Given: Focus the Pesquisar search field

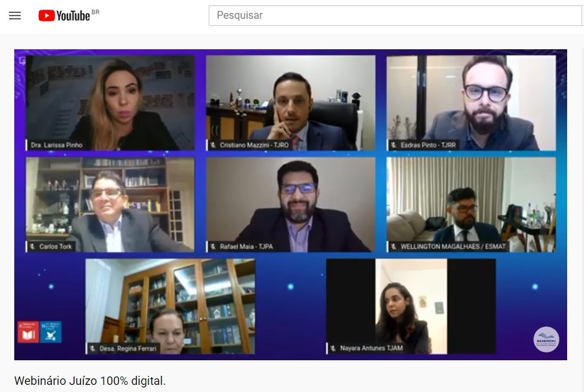Looking at the screenshot, I should [396, 16].
